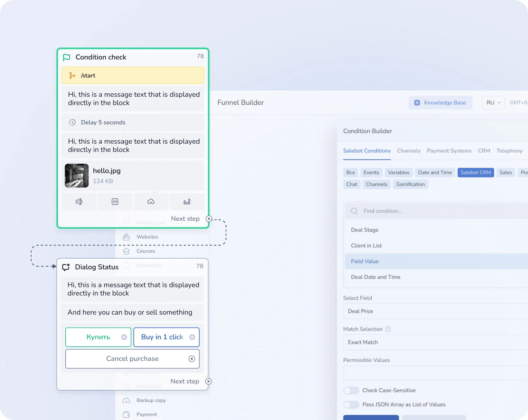Viewport: 528px width, 420px height.
Task: Switch to the Channels tab in Condition Builder
Action: point(409,151)
